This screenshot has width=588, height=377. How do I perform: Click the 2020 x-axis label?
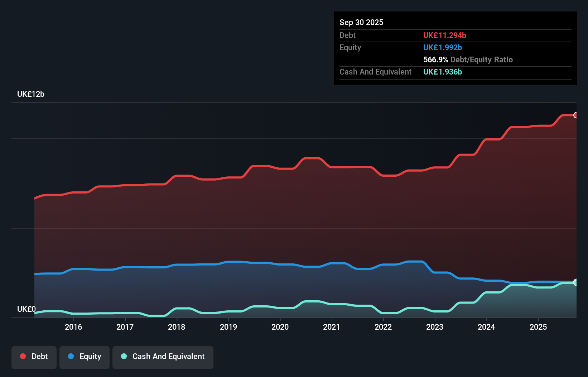coord(280,327)
